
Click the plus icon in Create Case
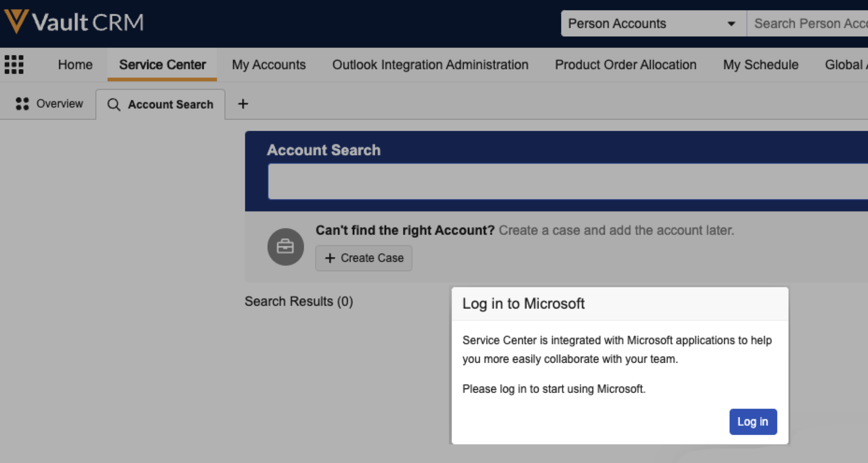330,258
